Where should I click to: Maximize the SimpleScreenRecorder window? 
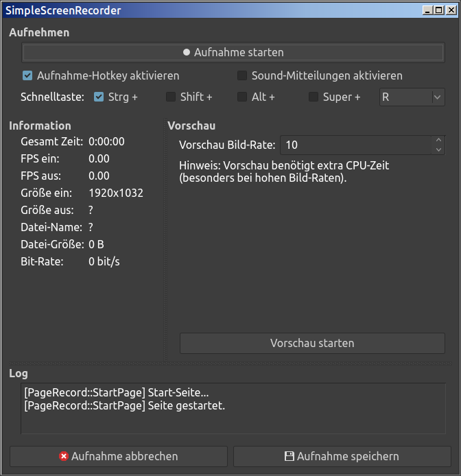pos(439,10)
